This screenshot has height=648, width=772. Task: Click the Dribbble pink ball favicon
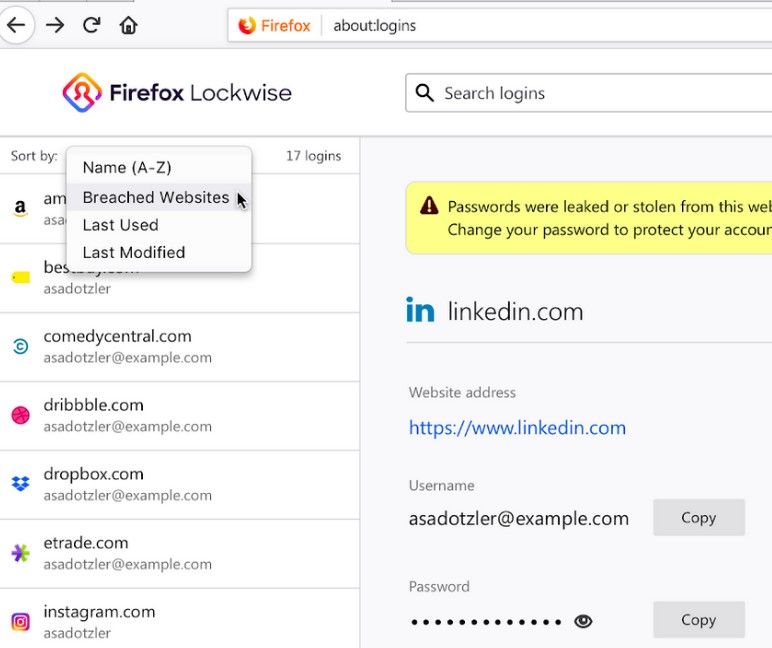tap(20, 415)
